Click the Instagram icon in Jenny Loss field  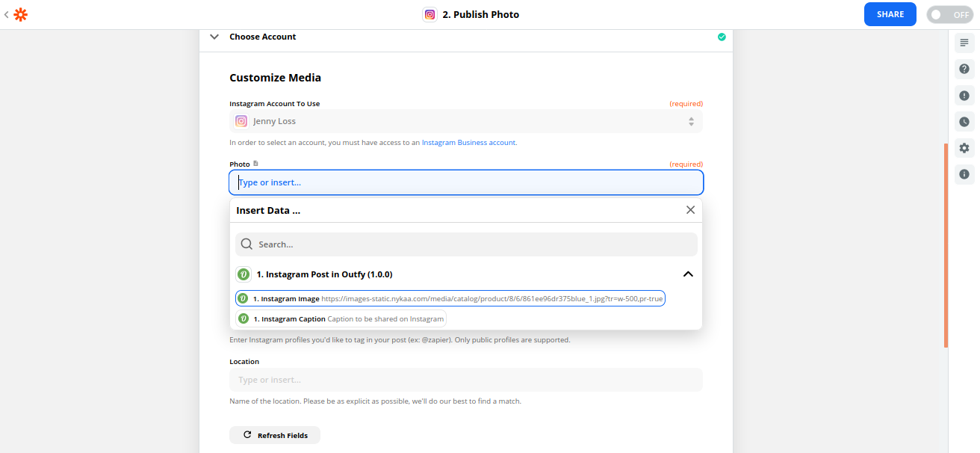click(241, 121)
